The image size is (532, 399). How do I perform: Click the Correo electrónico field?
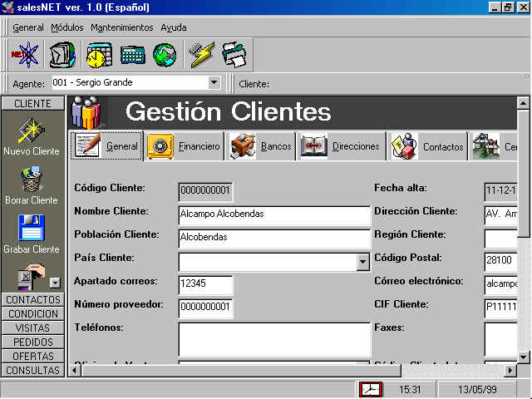click(x=500, y=285)
